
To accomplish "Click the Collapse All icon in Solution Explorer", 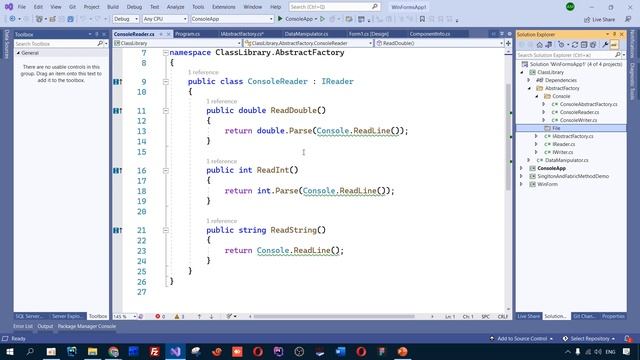I will pyautogui.click(x=584, y=45).
